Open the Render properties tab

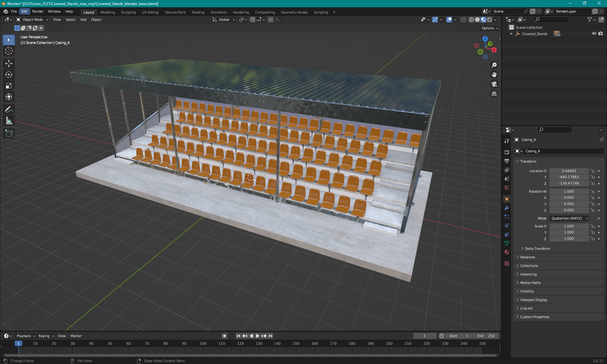507,152
